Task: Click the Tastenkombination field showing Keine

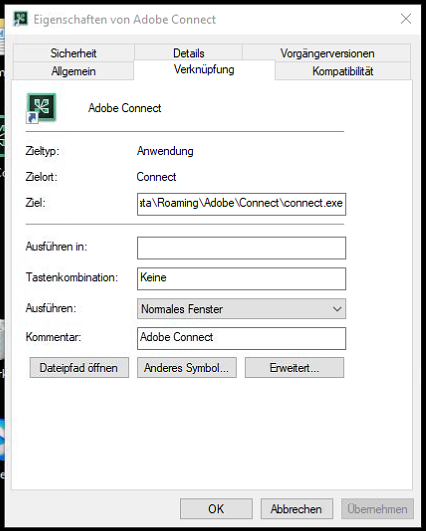Action: (241, 278)
